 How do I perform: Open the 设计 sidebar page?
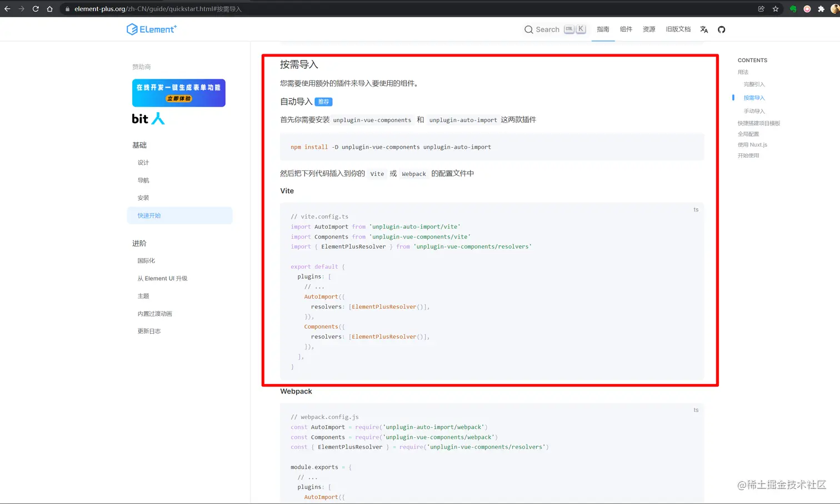click(143, 163)
